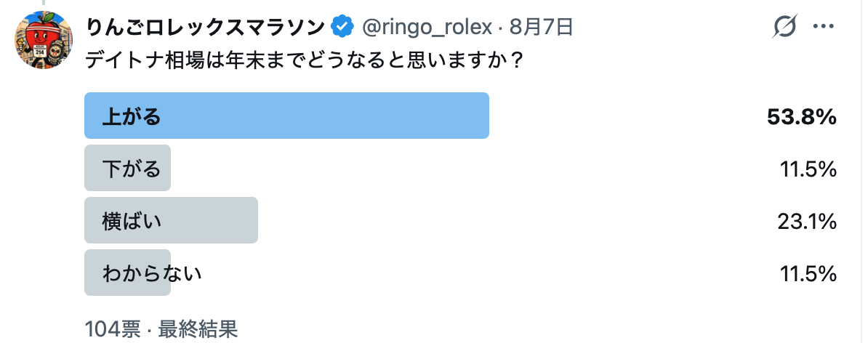The width and height of the screenshot is (868, 343).
Task: Click the 23.1% value beside 横ばい
Action: point(806,222)
